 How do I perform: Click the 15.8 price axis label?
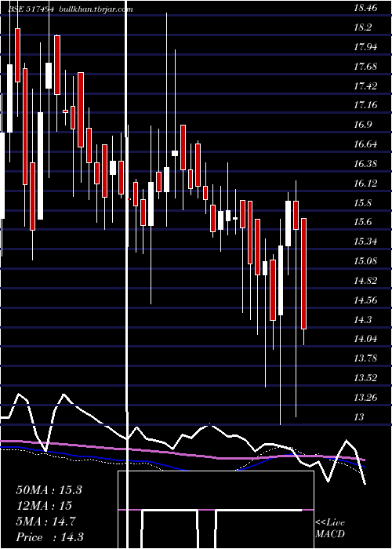(x=363, y=202)
